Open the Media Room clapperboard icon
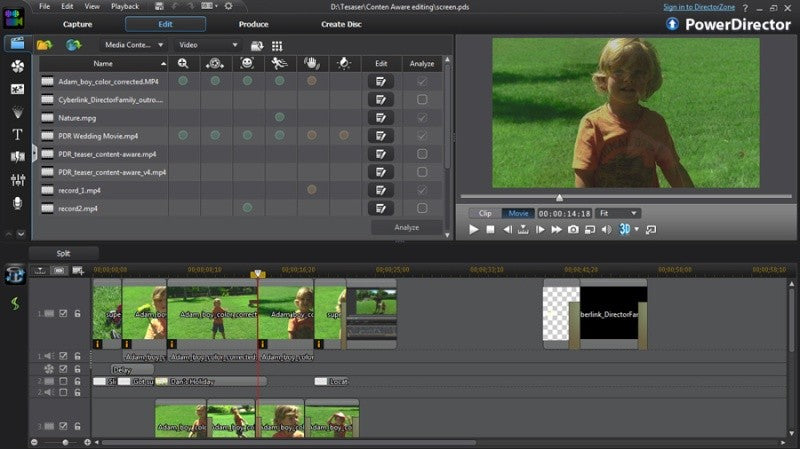The width and height of the screenshot is (800, 449). [17, 43]
